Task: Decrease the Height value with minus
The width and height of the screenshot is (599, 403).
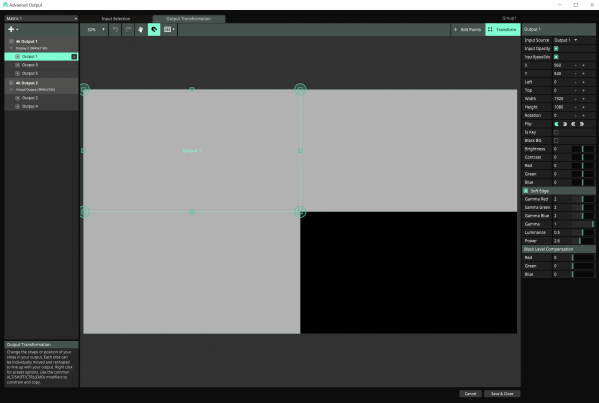Action: [x=576, y=107]
